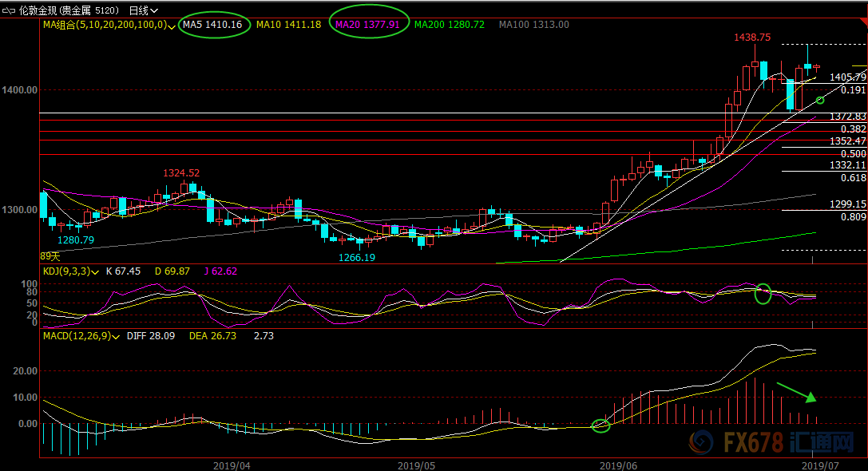The height and width of the screenshot is (471, 868).
Task: Click the 伦敦金现 (贵金属 5120) title
Action: pos(69,10)
